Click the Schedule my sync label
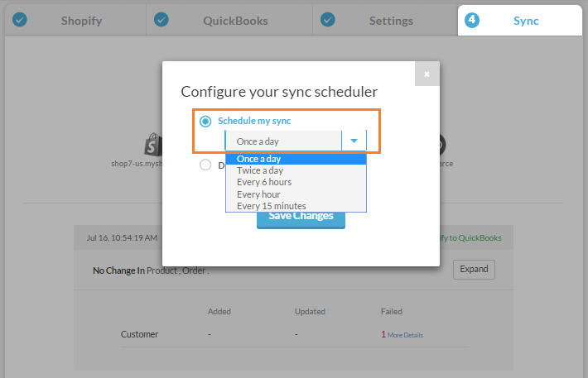 click(254, 121)
